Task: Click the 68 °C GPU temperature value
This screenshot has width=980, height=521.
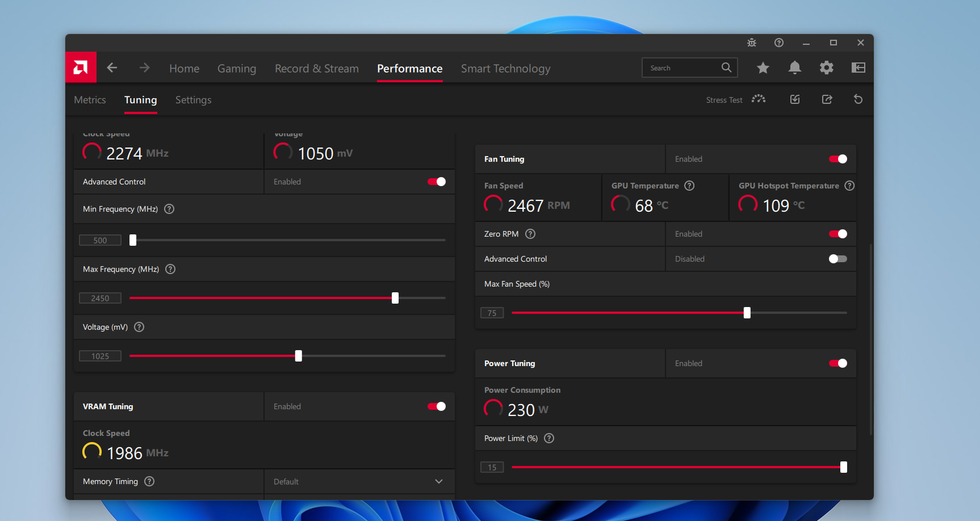Action: tap(652, 205)
